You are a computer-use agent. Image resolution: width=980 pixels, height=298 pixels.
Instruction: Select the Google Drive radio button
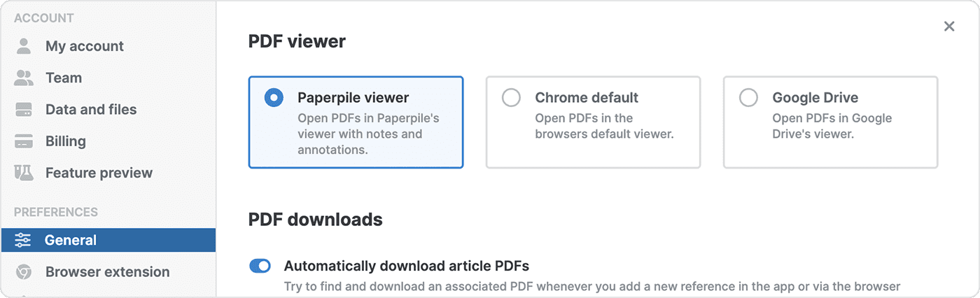pos(748,98)
